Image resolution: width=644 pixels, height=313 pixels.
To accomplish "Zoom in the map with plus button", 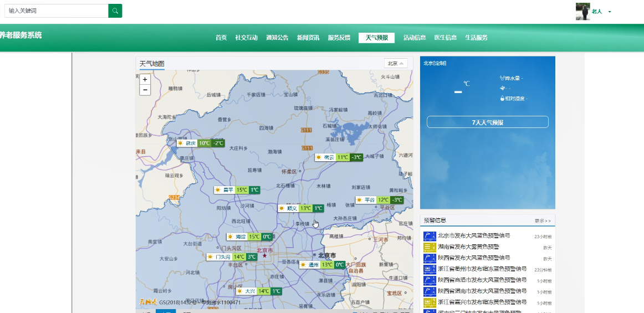I will [145, 79].
